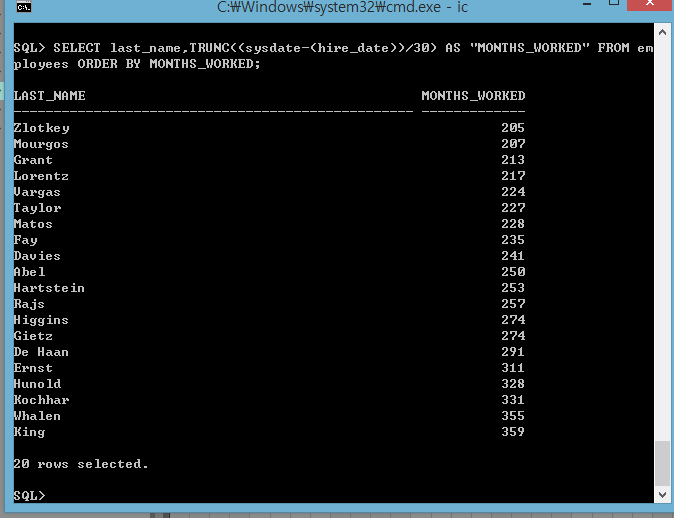
Task: Click the value 291 for De Haan
Action: pyautogui.click(x=513, y=352)
